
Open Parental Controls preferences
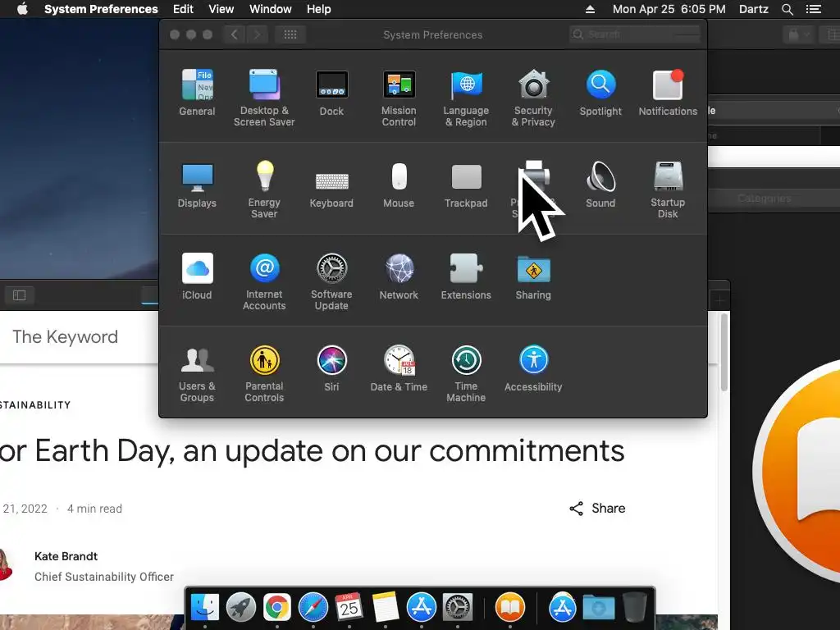pyautogui.click(x=264, y=373)
